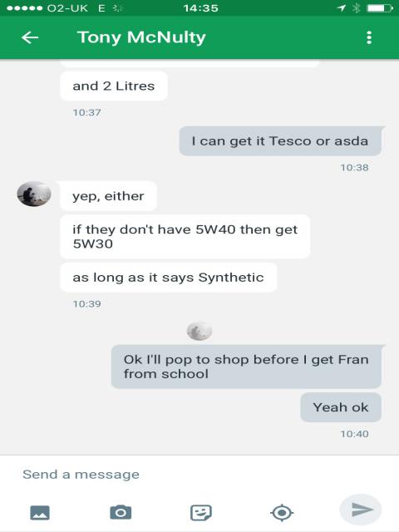Viewport: 399px width, 532px height.
Task: Open the sticker emoji picker icon
Action: 201,512
